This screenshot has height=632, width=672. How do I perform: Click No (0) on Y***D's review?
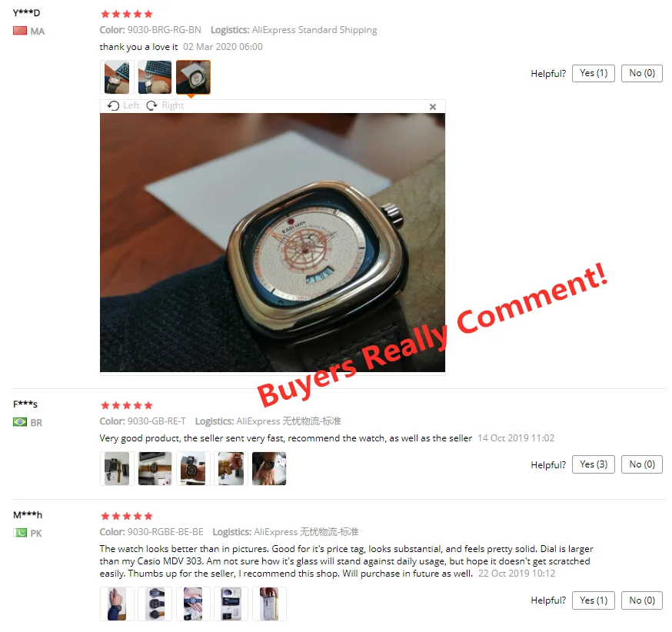(x=641, y=73)
